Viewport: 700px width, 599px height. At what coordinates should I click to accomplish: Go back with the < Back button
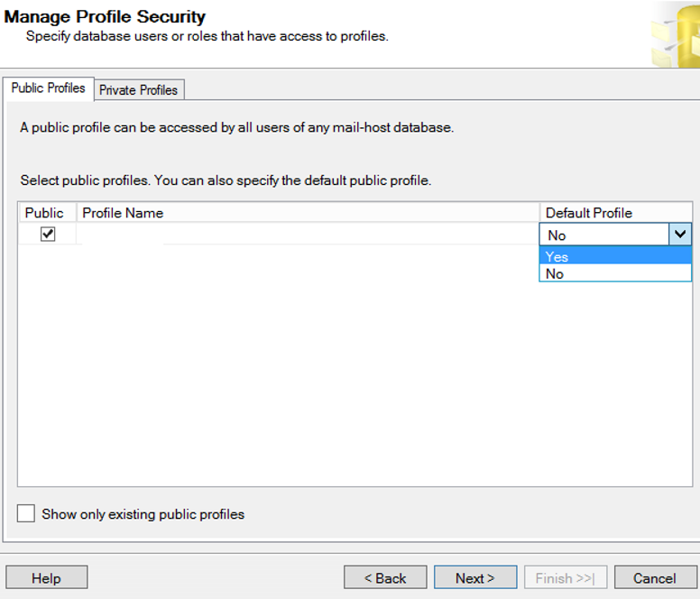[385, 578]
